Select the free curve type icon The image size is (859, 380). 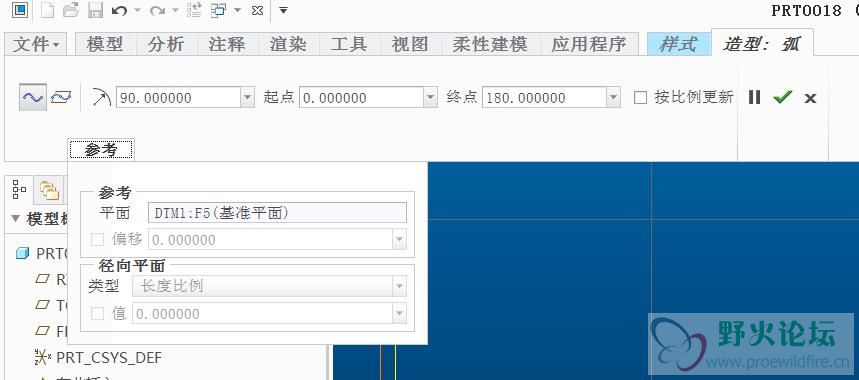32,97
